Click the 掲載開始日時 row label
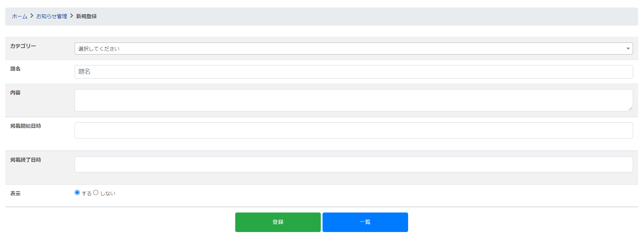 pos(26,126)
